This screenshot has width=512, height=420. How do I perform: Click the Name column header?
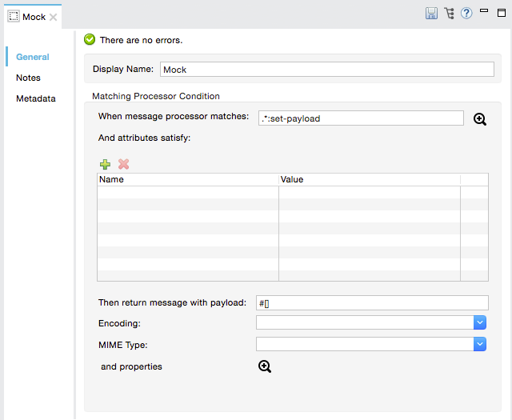click(x=187, y=180)
